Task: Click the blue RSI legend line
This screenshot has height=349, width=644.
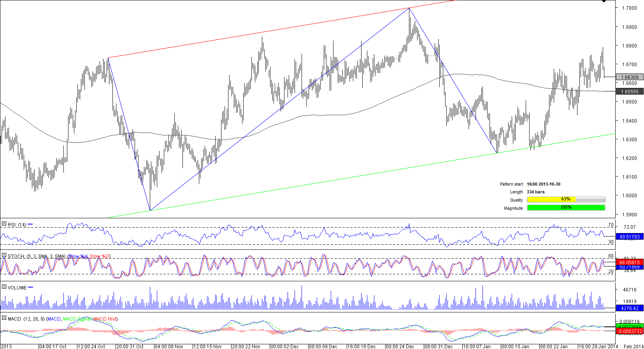Action: 30,224
